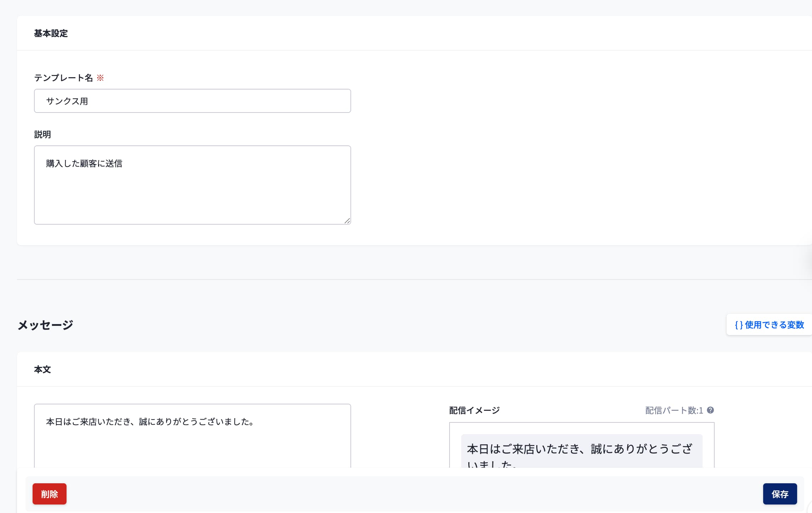Click the 説明 field label
This screenshot has height=513, width=812.
(x=42, y=134)
